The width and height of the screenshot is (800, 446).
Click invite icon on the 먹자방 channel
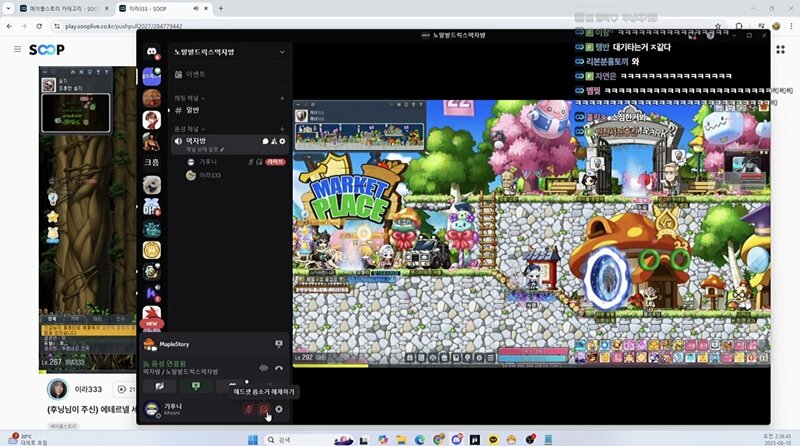(x=274, y=141)
